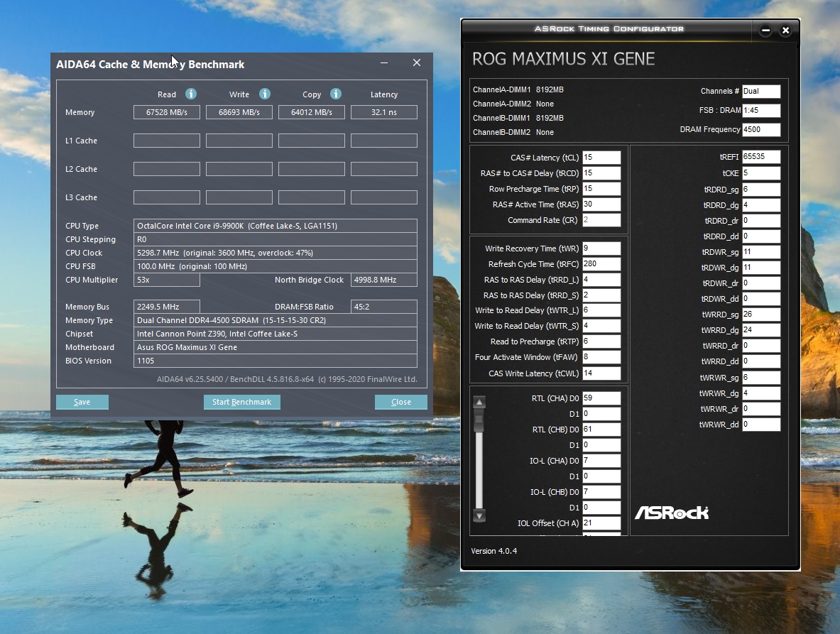
Task: Click the Motherboard field Asus ROG Maximus XI Gene
Action: pyautogui.click(x=275, y=347)
